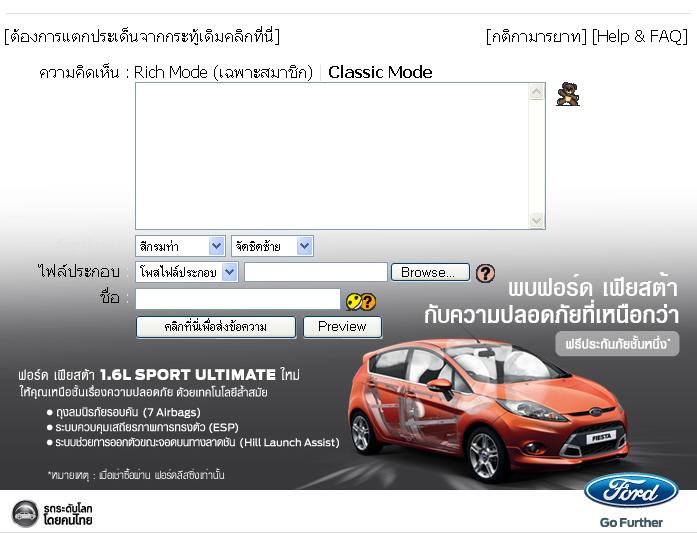697x533 pixels.
Task: Click the รถระดับโลก โดยคนไทย tagline text
Action: (68, 514)
